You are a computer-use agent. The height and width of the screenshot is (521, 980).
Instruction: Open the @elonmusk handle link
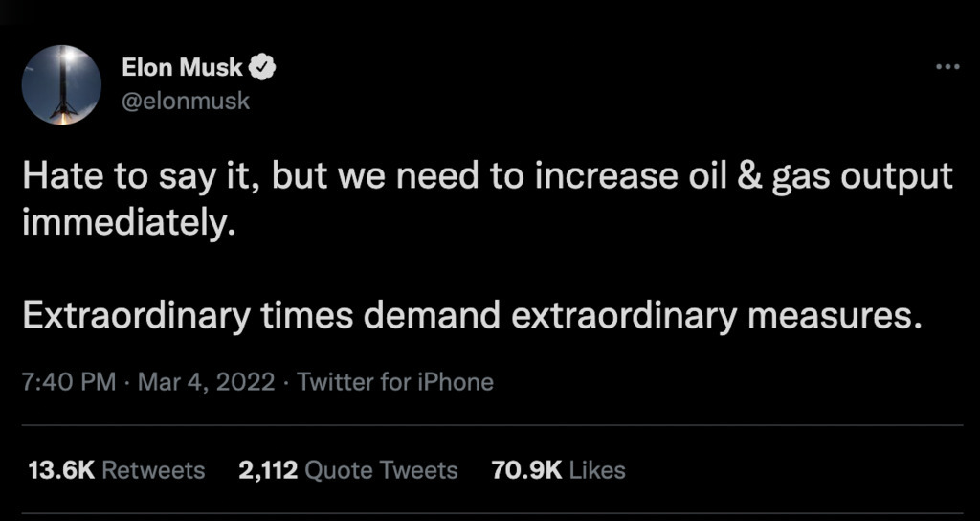point(186,100)
